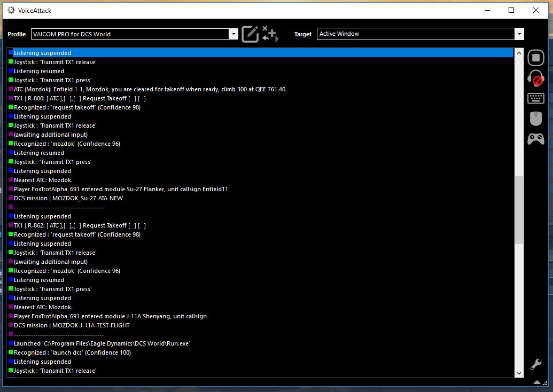The height and width of the screenshot is (392, 553).
Task: Click the window resize grip in bottom corner
Action: (x=545, y=383)
